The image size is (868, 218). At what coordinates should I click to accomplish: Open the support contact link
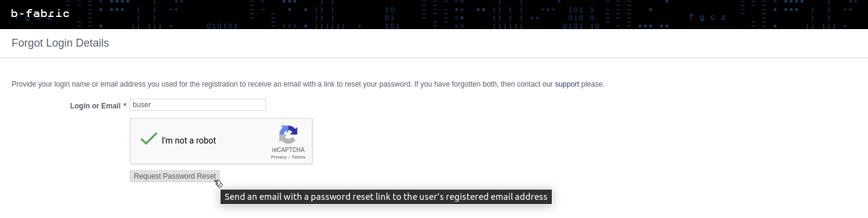coord(567,84)
